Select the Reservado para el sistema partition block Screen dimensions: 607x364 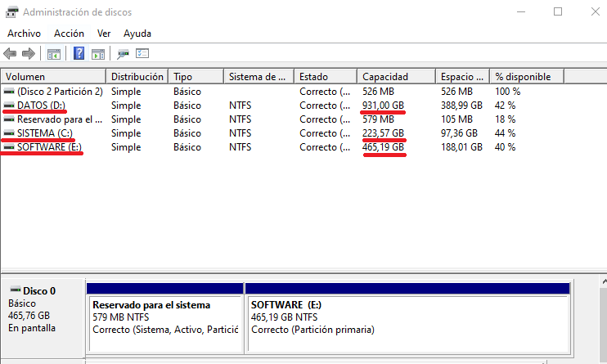164,319
